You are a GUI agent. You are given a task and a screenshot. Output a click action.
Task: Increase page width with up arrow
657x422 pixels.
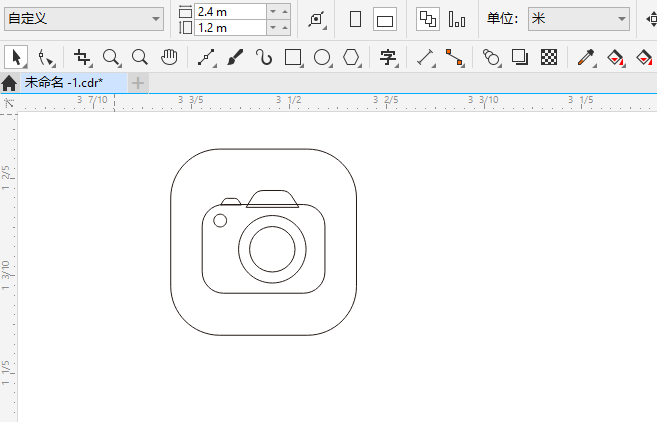(x=285, y=11)
